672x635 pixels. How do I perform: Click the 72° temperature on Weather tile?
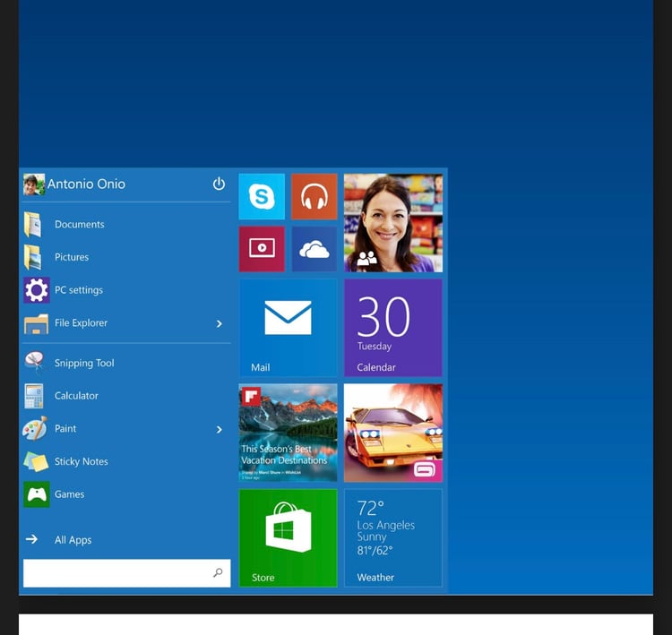coord(371,508)
